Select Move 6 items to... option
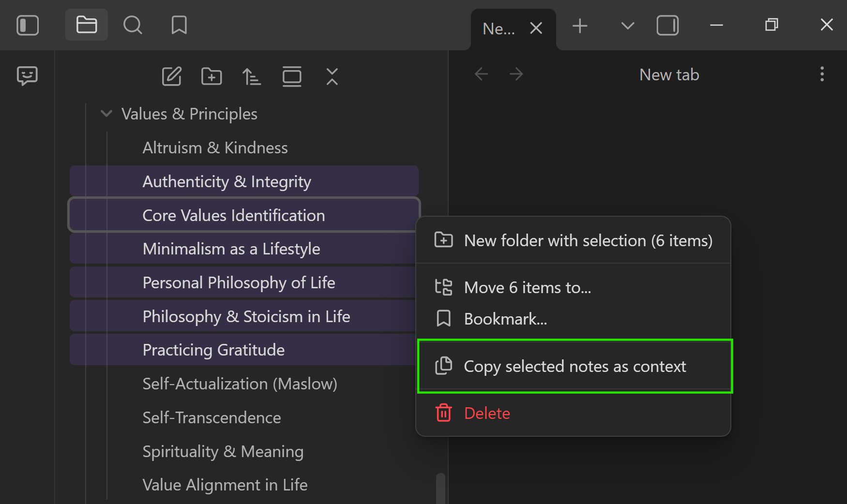The image size is (847, 504). click(x=527, y=288)
